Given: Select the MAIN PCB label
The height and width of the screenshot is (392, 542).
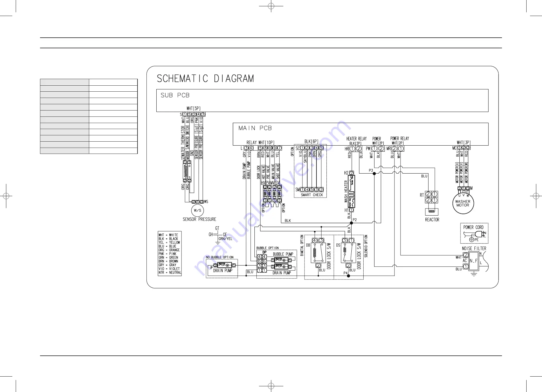Looking at the screenshot, I should pos(255,128).
